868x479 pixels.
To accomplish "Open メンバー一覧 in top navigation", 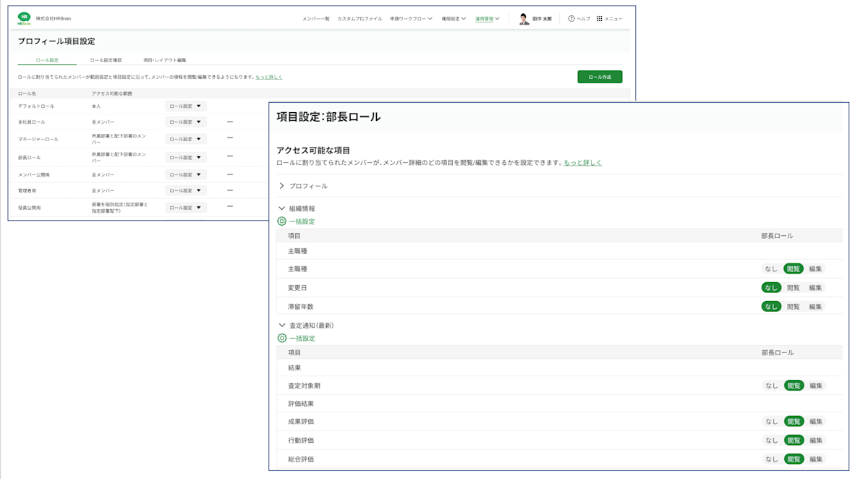I will point(316,19).
